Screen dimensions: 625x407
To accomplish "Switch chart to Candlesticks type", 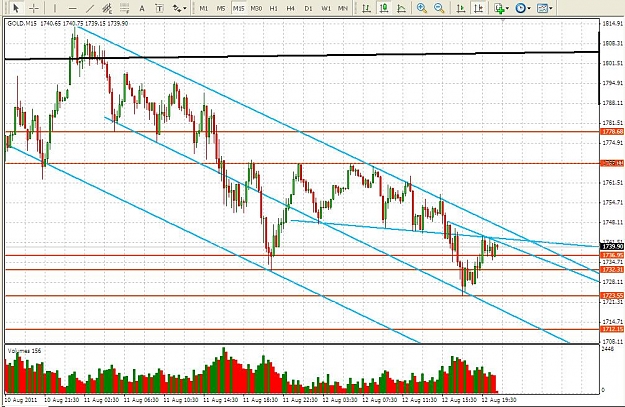I will [383, 8].
